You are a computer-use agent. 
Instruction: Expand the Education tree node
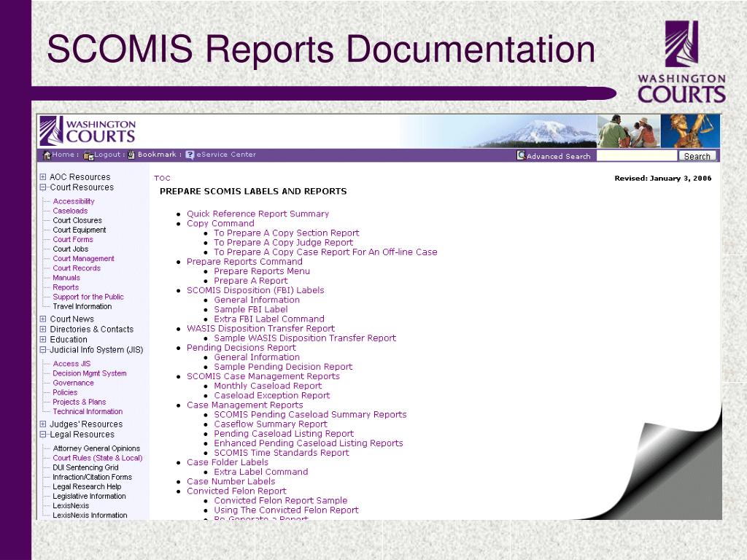[43, 340]
